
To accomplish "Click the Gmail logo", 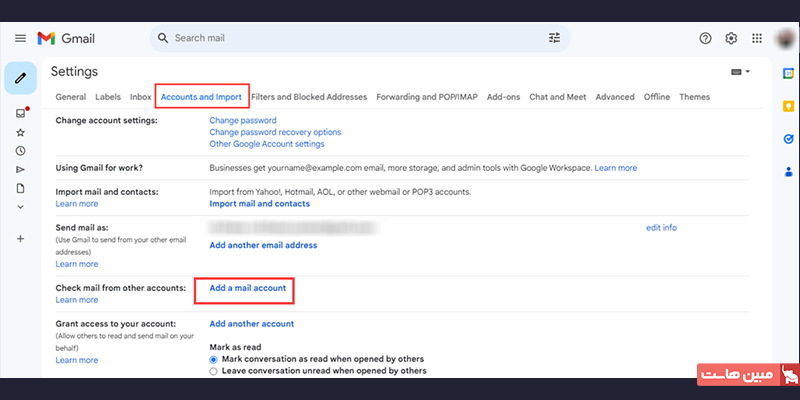I will pos(66,38).
